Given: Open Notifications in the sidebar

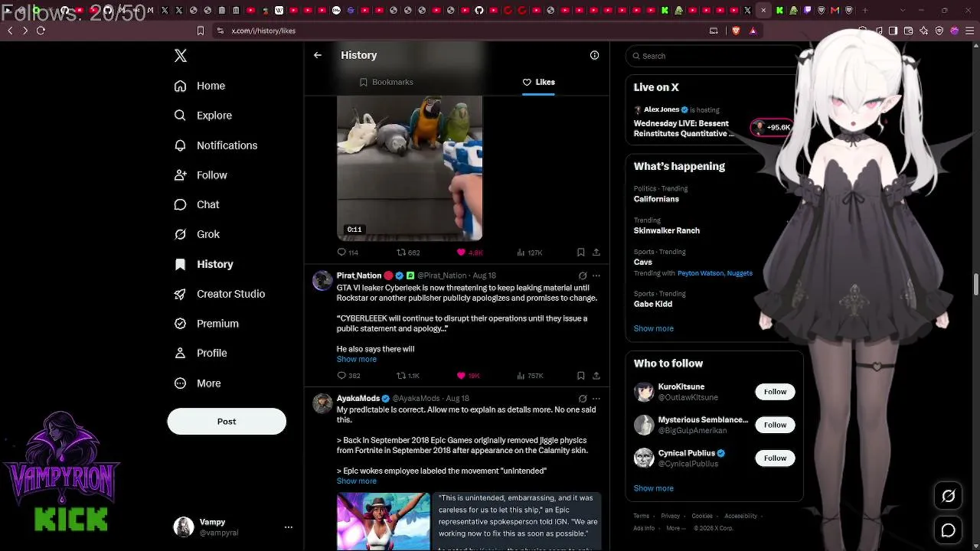Looking at the screenshot, I should click(216, 145).
